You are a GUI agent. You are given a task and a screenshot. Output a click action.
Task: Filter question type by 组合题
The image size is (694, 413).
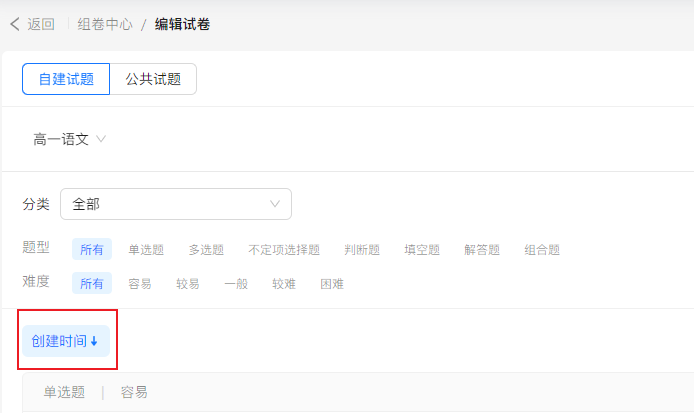542,250
